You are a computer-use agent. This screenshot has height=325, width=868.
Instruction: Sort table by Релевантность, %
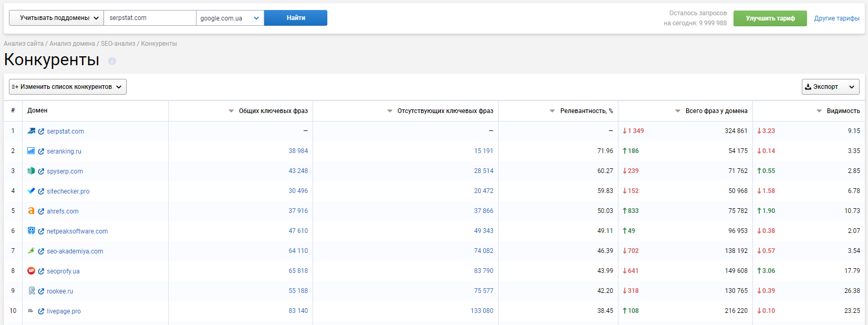pyautogui.click(x=582, y=111)
